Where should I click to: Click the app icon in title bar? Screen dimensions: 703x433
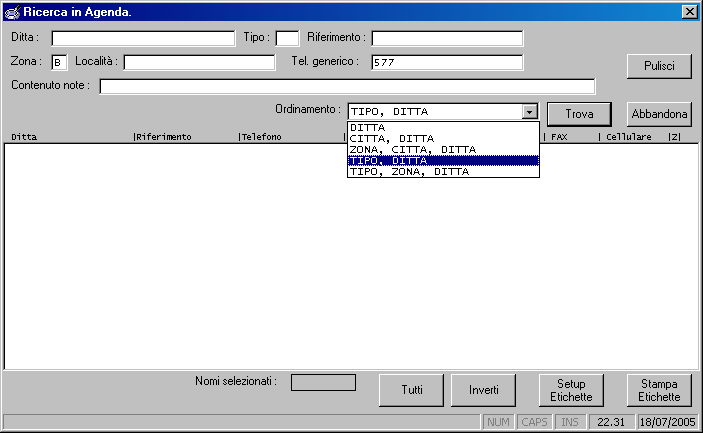point(11,11)
